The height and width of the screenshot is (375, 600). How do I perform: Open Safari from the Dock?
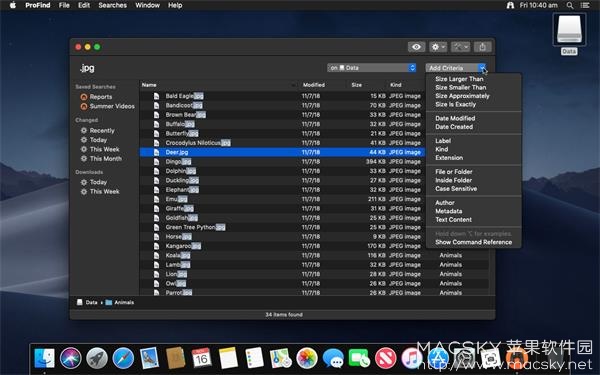[x=123, y=358]
